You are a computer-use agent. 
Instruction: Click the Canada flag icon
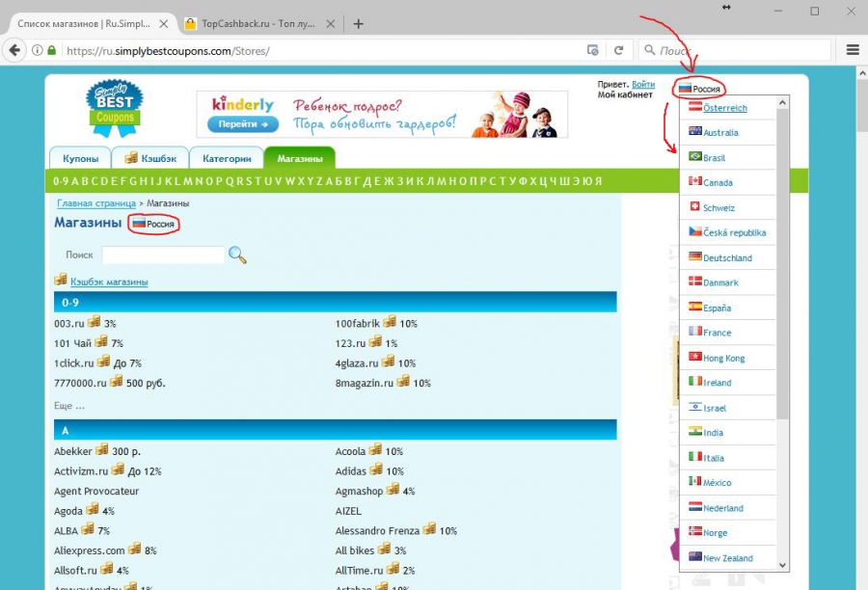coord(695,181)
